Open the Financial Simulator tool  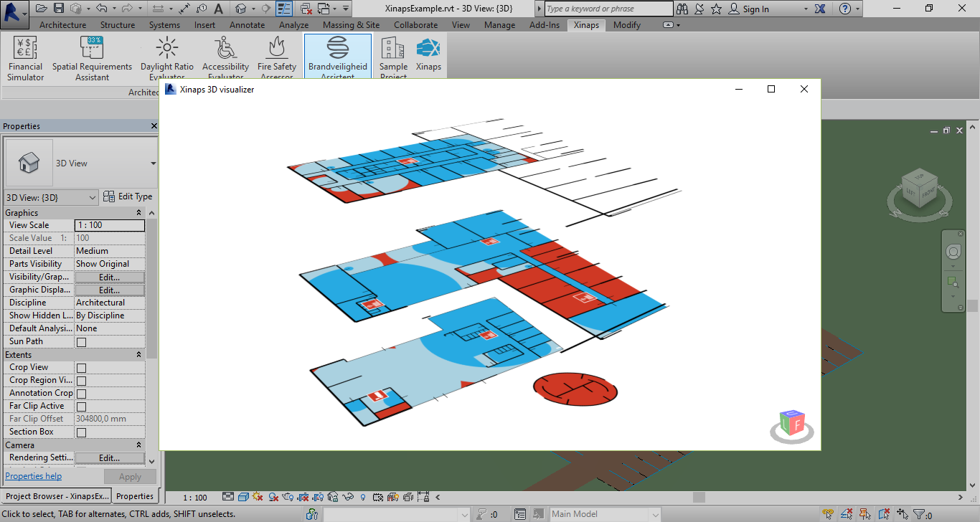[x=26, y=59]
